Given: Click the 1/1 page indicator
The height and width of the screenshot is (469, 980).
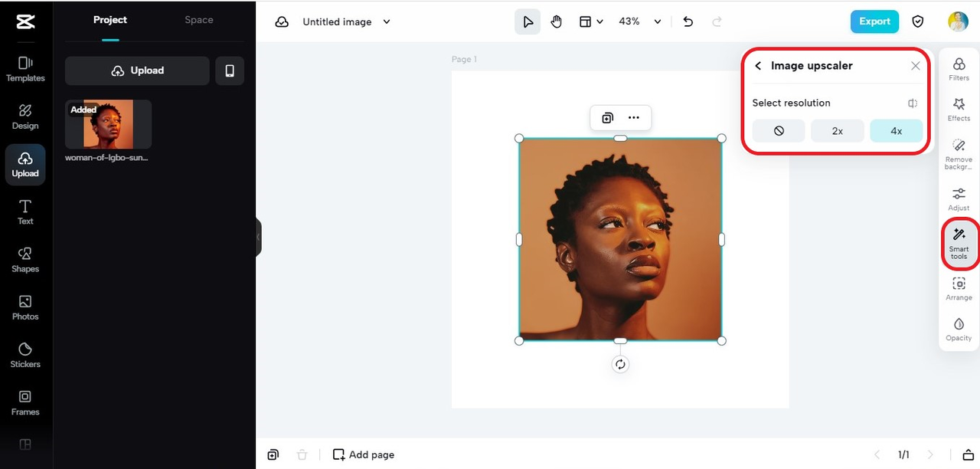Looking at the screenshot, I should 903,454.
